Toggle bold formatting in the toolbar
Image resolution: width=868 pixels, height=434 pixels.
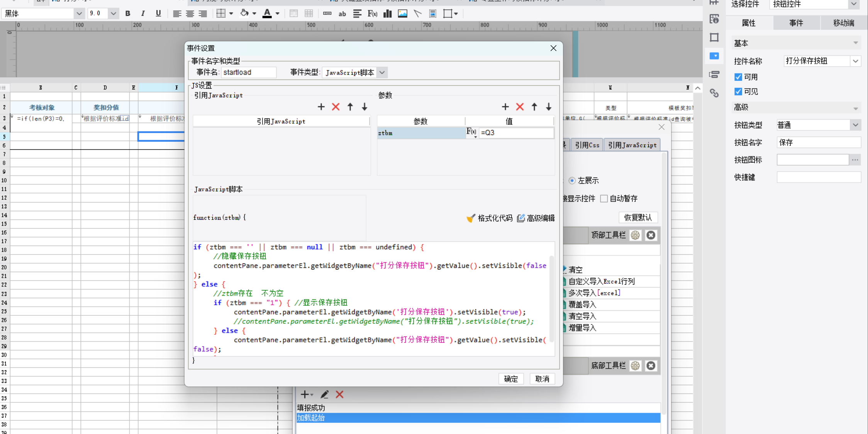(x=128, y=14)
